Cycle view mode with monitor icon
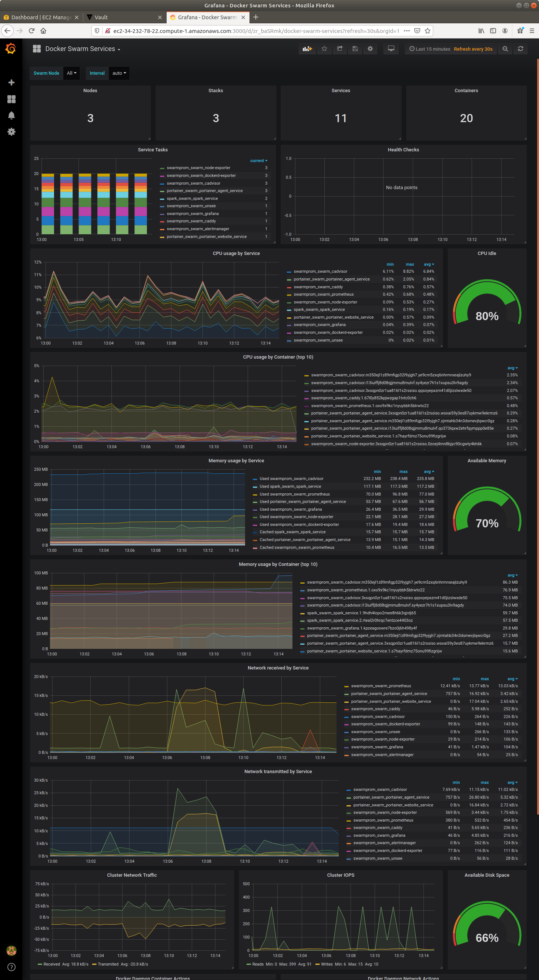Image resolution: width=539 pixels, height=980 pixels. point(391,49)
